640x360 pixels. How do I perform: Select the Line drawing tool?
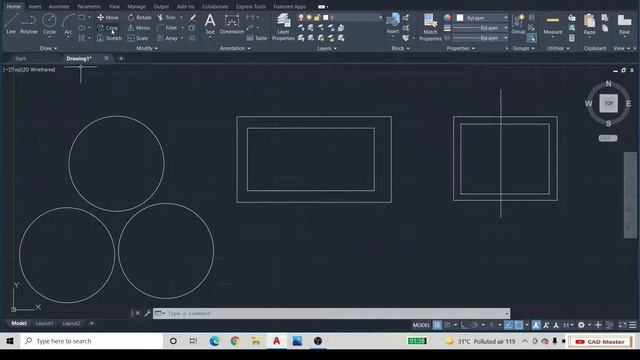coord(11,23)
